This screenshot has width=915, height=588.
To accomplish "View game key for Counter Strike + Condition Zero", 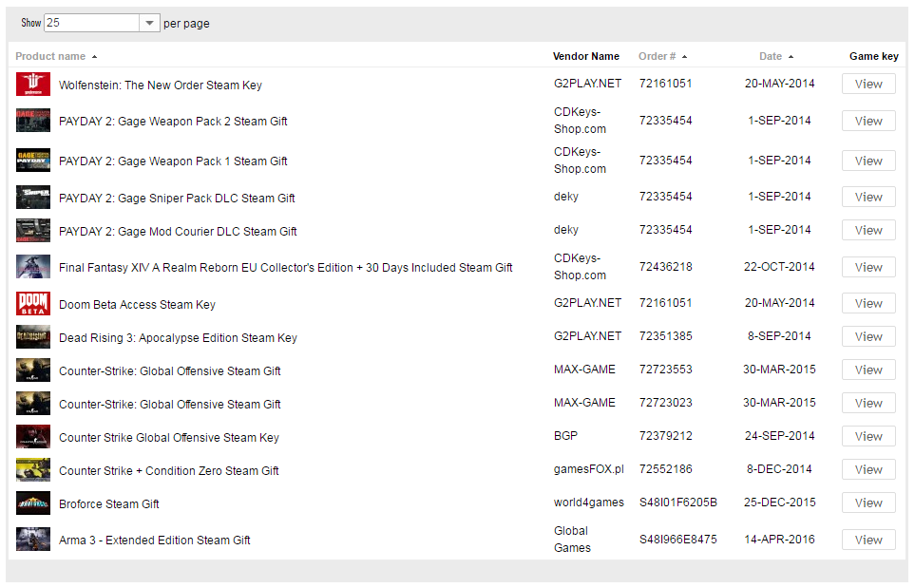I will (868, 469).
